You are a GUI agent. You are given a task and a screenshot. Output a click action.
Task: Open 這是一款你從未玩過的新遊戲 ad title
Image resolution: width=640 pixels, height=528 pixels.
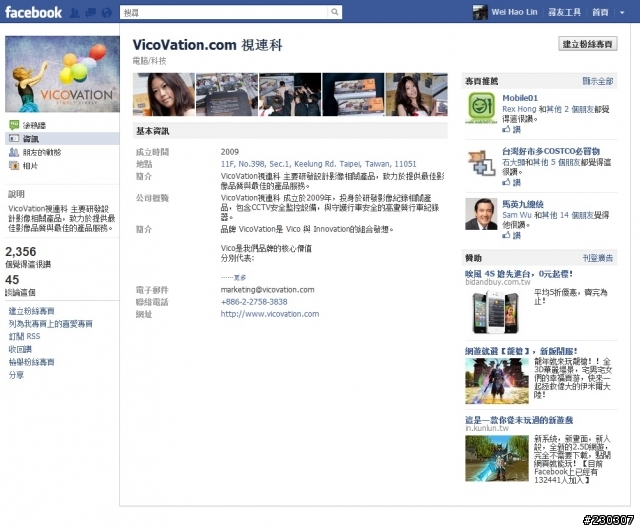click(519, 420)
